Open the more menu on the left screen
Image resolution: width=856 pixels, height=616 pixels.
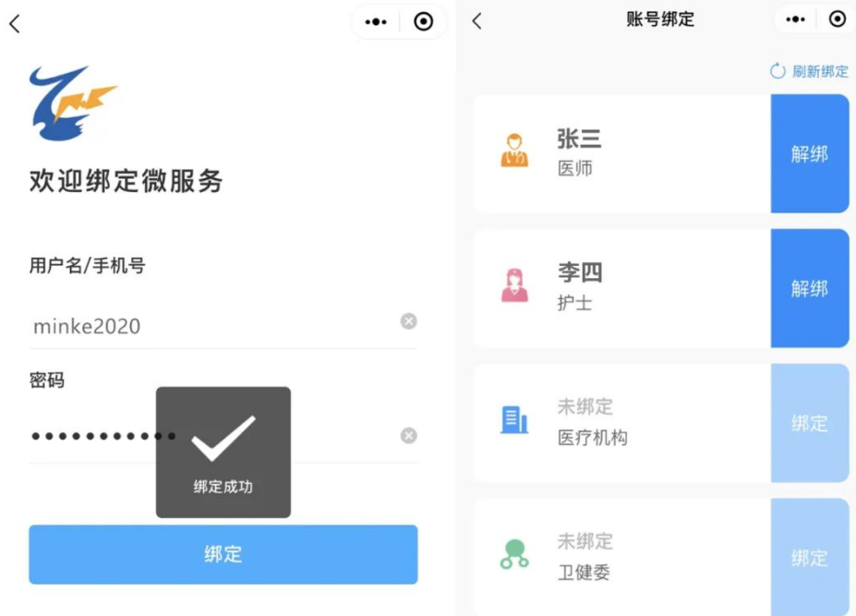click(376, 22)
